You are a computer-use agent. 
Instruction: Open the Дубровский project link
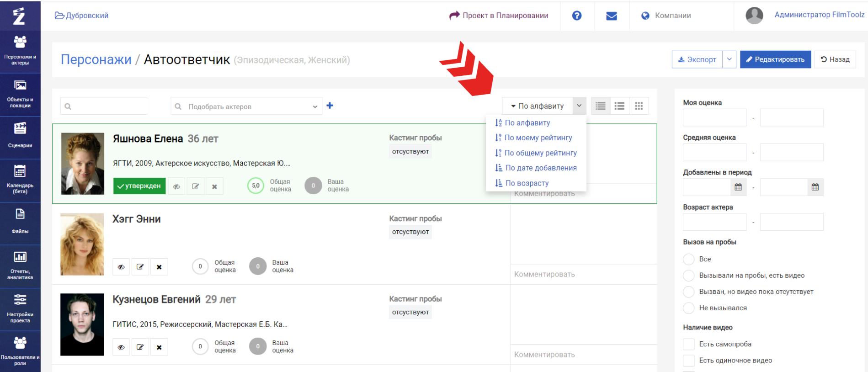pyautogui.click(x=82, y=16)
